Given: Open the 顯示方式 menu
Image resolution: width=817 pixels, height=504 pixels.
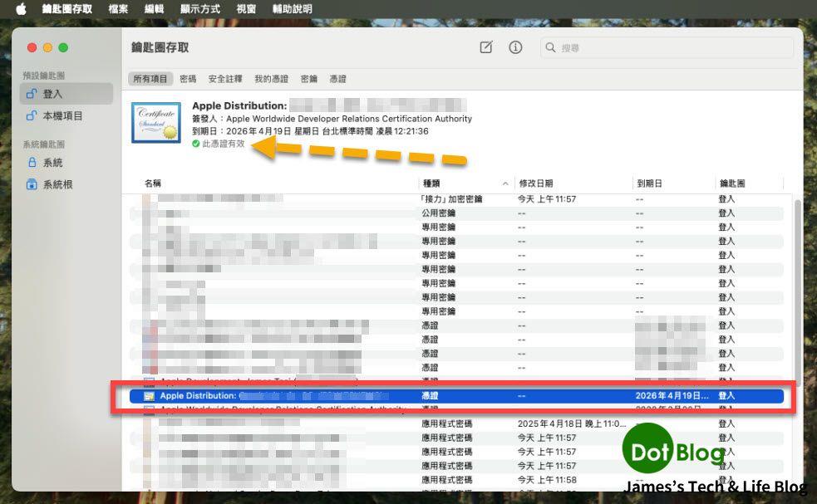Looking at the screenshot, I should 200,9.
